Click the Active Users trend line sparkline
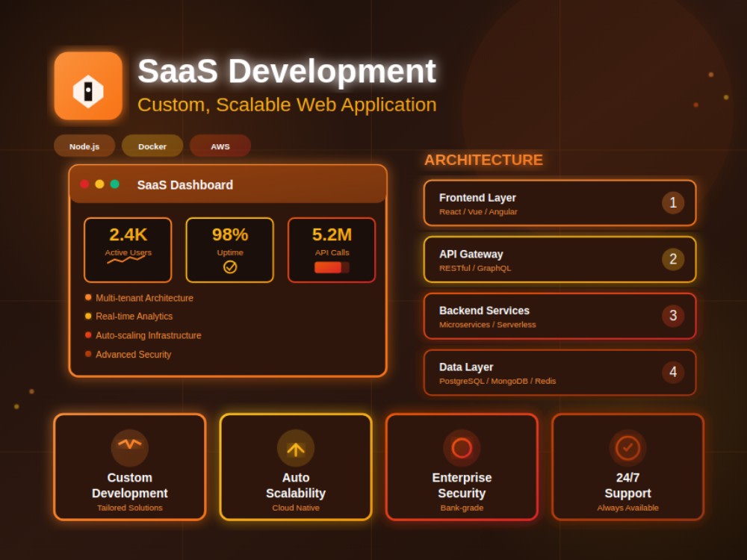747x560 pixels. click(x=125, y=260)
